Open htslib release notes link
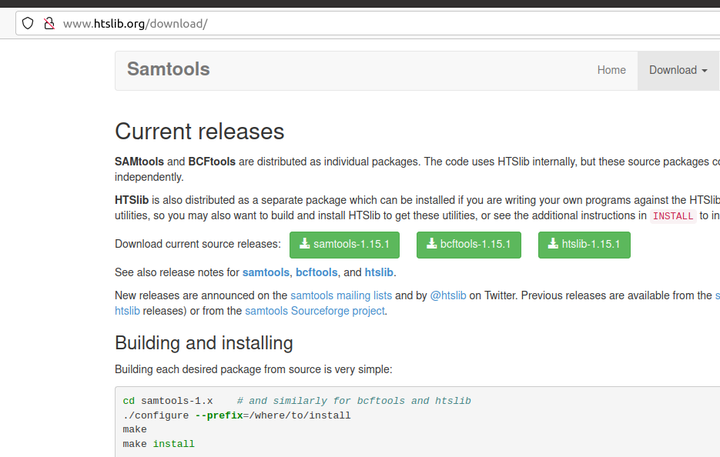This screenshot has width=720, height=457. (x=379, y=272)
